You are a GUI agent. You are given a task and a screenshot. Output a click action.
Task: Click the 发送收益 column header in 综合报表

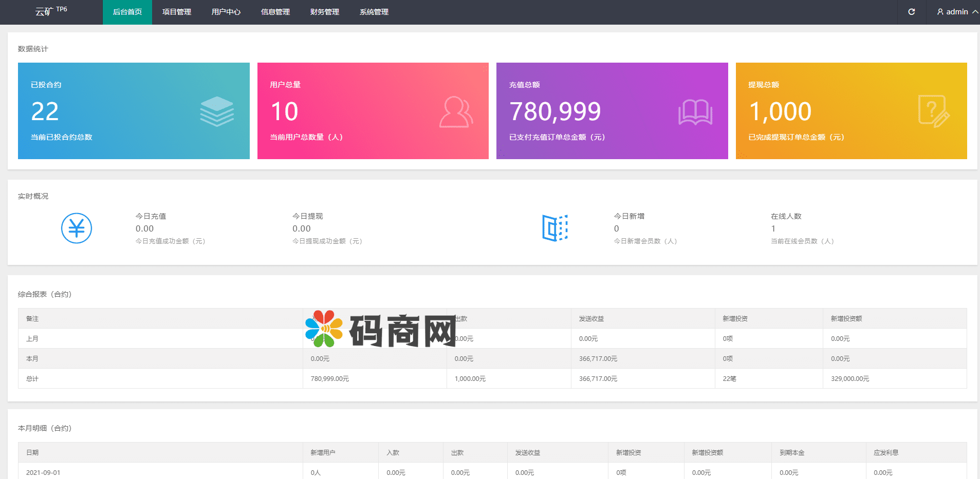(591, 318)
